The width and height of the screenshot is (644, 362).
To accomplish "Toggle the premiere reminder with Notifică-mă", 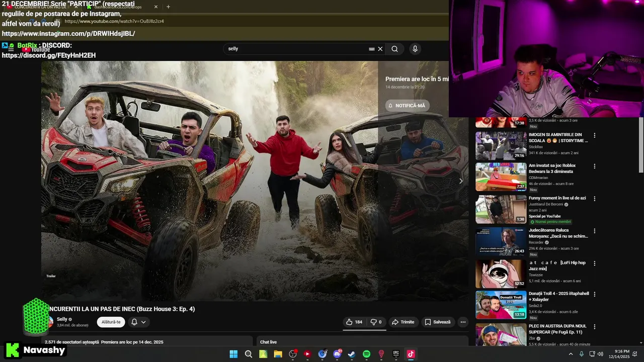I will [x=407, y=106].
